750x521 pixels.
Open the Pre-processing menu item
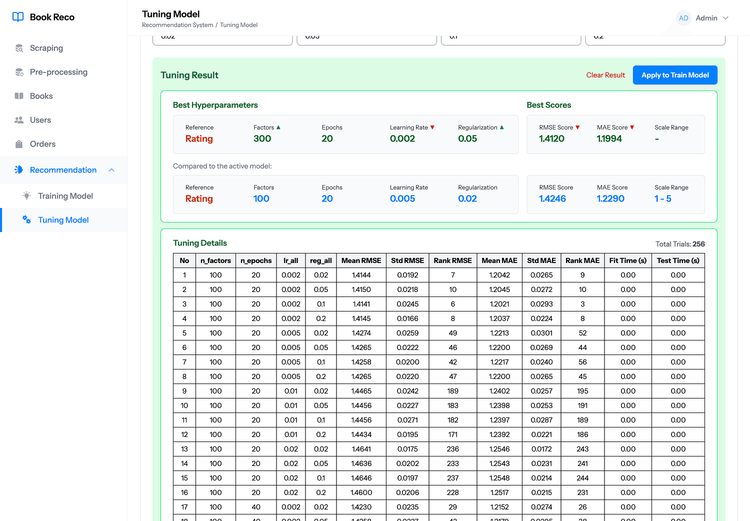point(64,72)
